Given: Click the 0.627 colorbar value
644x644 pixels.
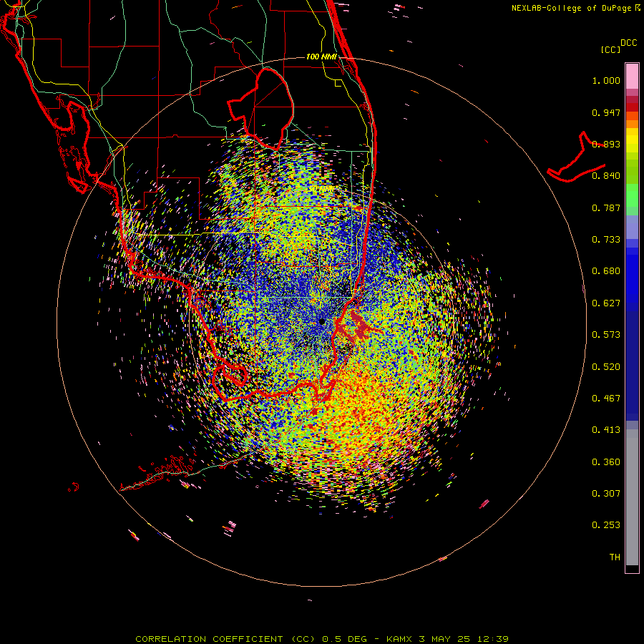Looking at the screenshot, I should click(606, 303).
